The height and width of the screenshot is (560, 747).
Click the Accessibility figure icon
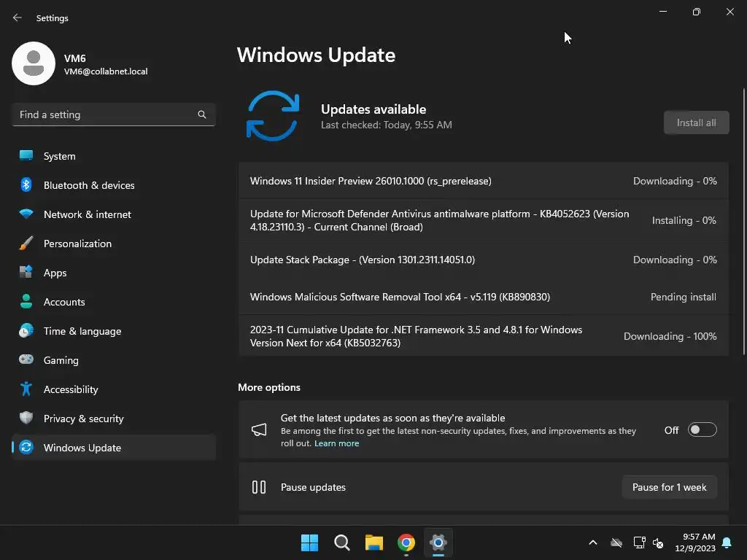pos(26,389)
